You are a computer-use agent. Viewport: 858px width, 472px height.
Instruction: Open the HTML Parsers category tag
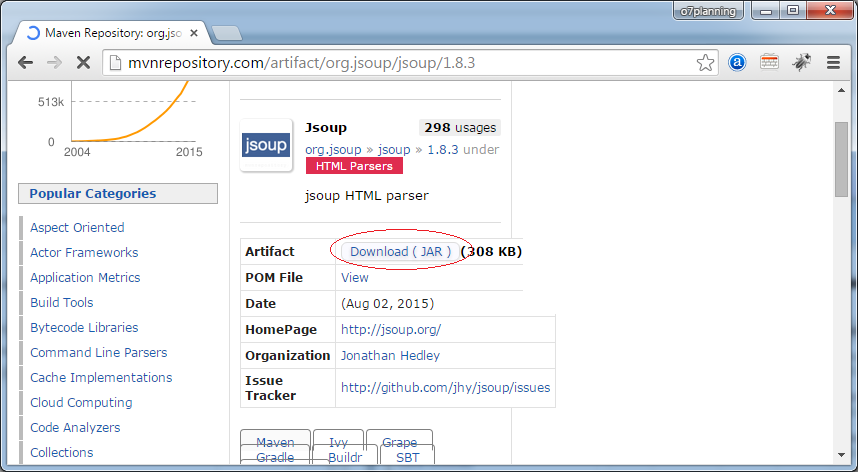pos(354,166)
